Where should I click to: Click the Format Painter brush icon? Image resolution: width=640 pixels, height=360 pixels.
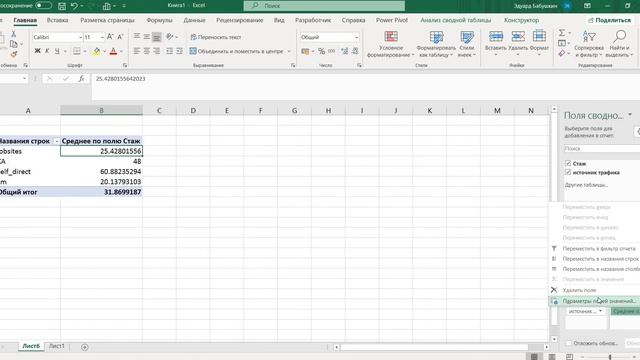click(x=13, y=54)
